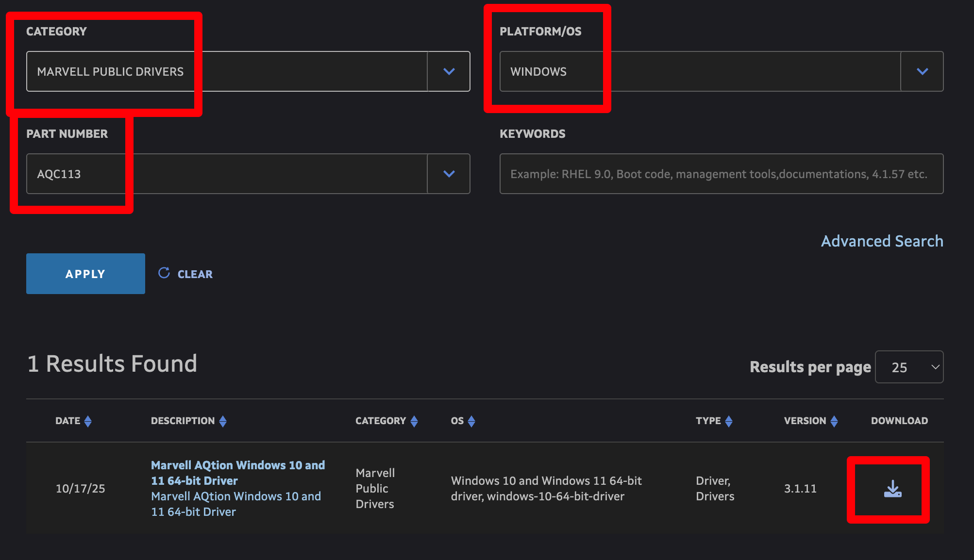The height and width of the screenshot is (560, 974).
Task: Click the Category column sort icon
Action: click(414, 421)
